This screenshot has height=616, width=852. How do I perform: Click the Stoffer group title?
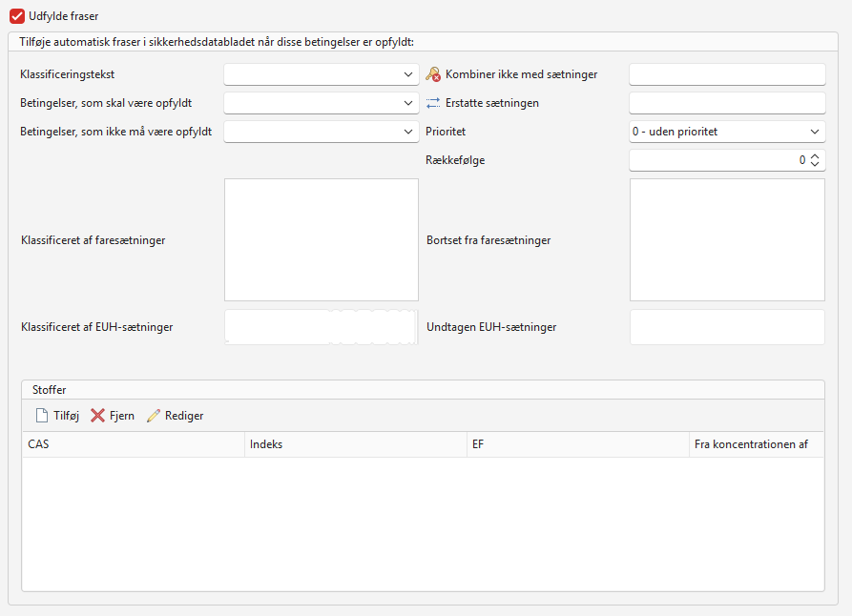click(49, 390)
